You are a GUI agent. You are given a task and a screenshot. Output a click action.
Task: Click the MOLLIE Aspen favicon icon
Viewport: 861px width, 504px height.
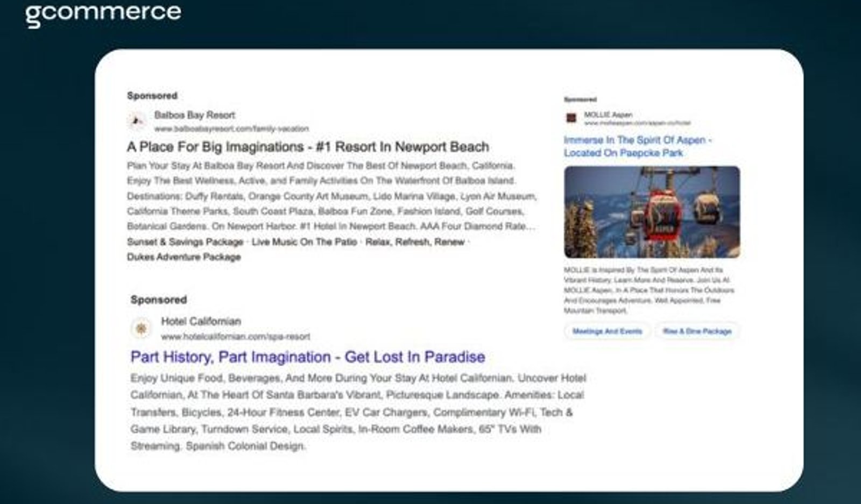(x=571, y=118)
